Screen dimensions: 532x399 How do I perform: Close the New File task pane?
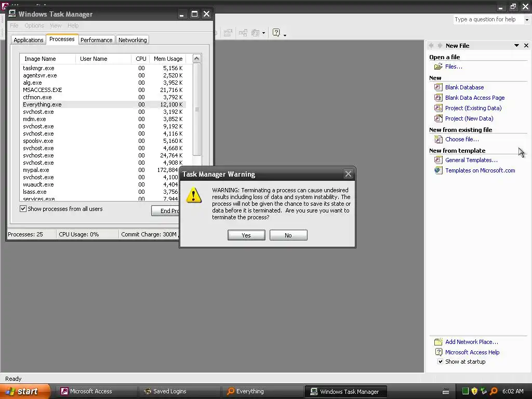(526, 46)
